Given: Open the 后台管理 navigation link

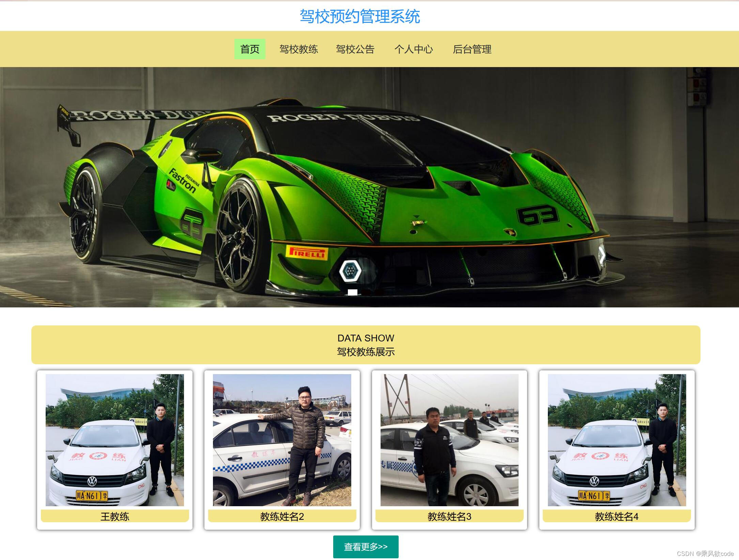Looking at the screenshot, I should (472, 49).
